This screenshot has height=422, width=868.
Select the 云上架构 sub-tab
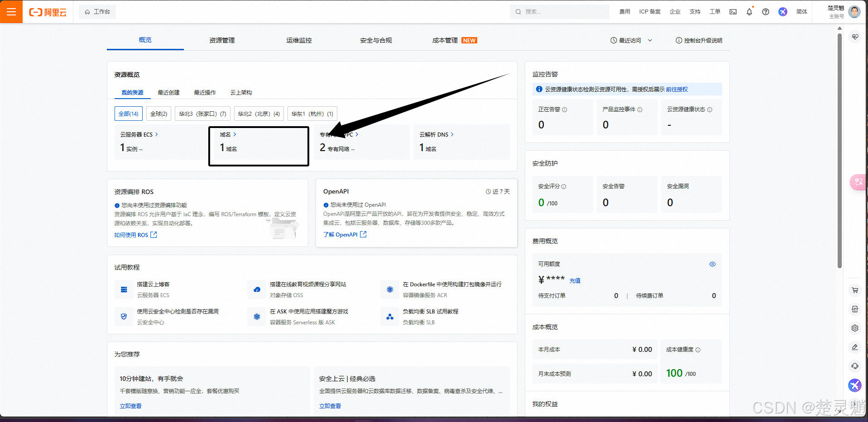click(241, 92)
